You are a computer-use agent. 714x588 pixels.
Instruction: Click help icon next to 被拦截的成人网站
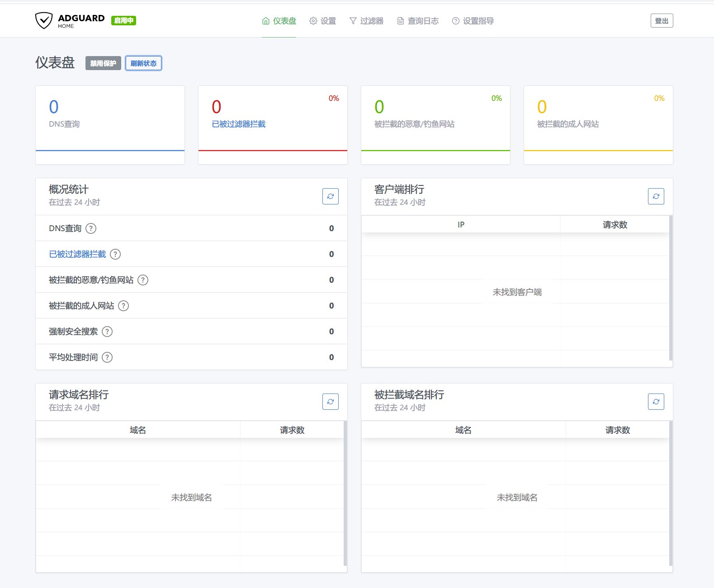[x=123, y=306]
